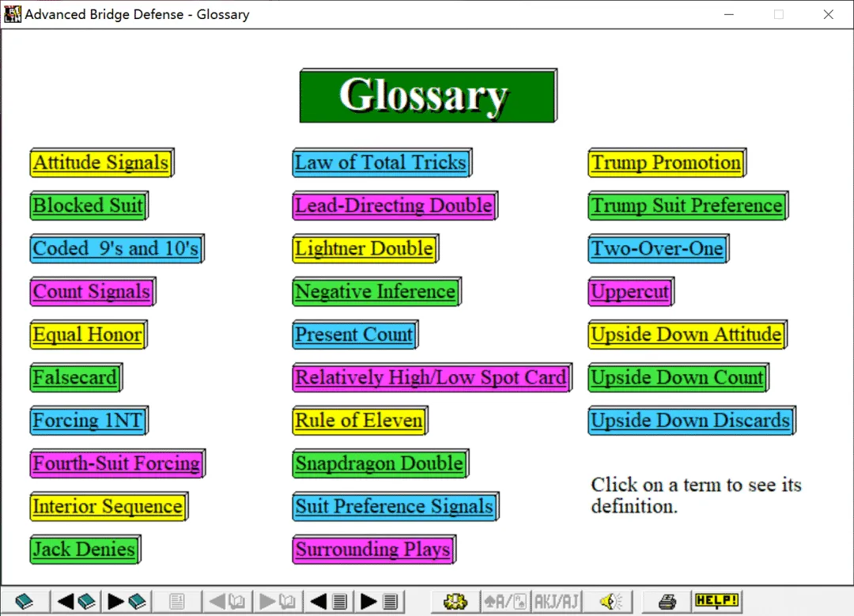Screen dimensions: 854x616
Task: Open the Snapdragon Double definition
Action: pyautogui.click(x=380, y=463)
